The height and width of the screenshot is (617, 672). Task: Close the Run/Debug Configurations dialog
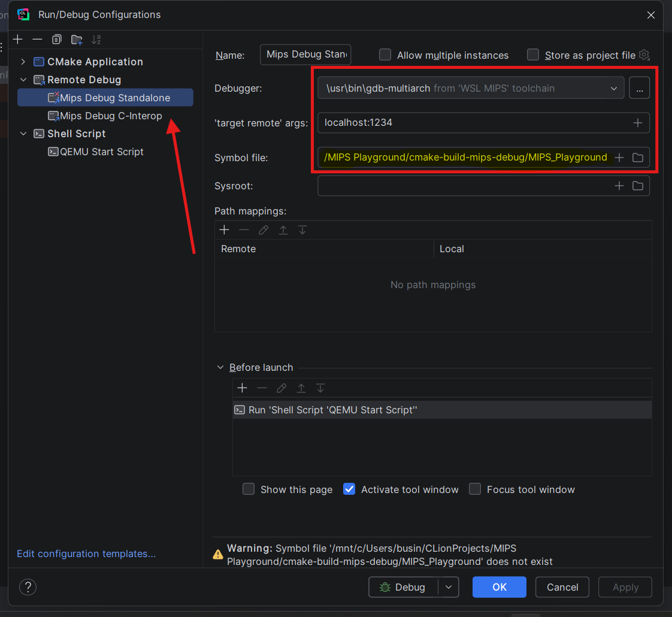tap(650, 15)
